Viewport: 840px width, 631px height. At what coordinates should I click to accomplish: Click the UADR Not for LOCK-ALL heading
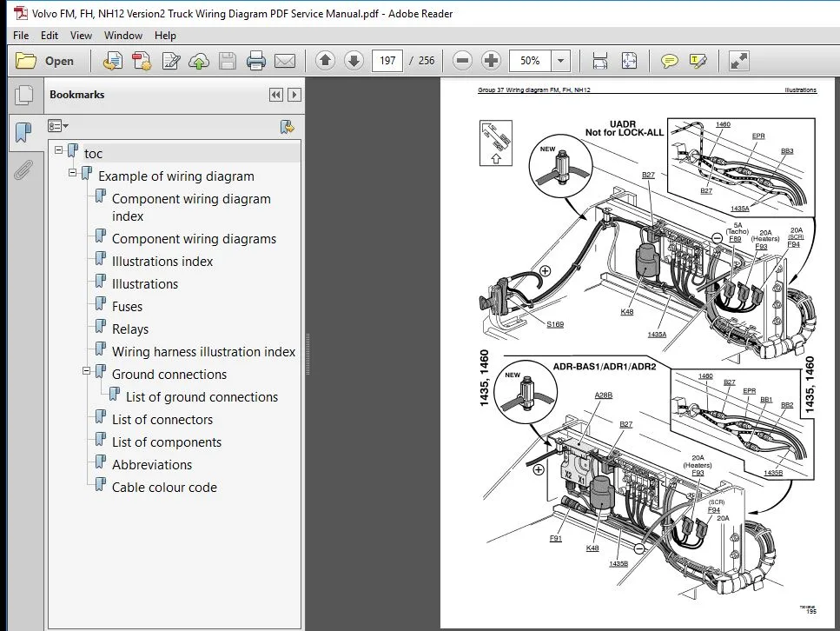click(624, 128)
